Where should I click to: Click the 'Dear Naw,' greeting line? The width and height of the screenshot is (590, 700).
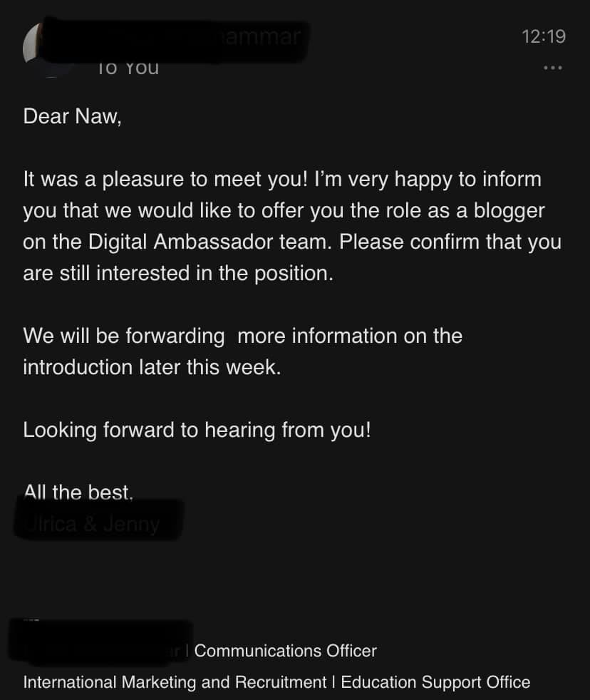(x=72, y=116)
